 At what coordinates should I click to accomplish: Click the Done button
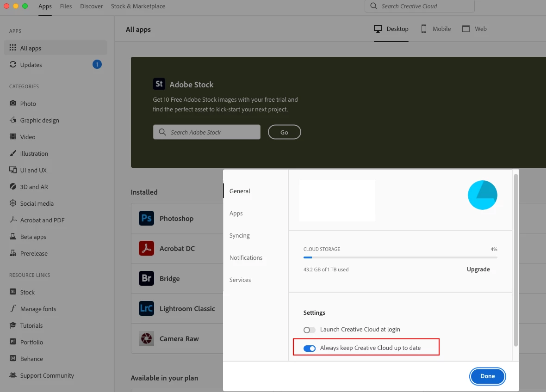coord(488,376)
